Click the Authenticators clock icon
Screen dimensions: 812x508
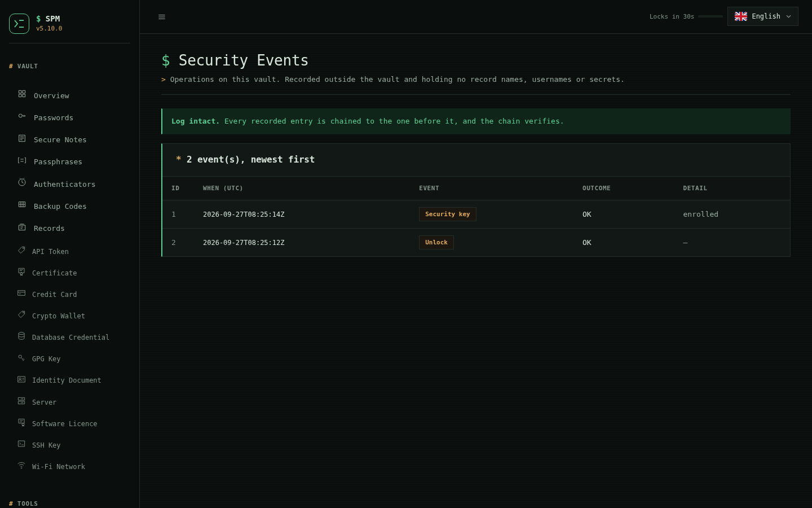tap(22, 182)
